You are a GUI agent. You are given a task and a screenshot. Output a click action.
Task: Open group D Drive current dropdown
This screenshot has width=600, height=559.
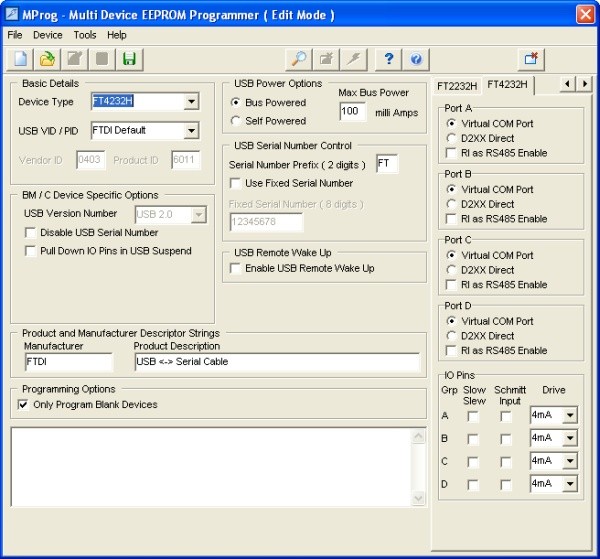pyautogui.click(x=570, y=484)
